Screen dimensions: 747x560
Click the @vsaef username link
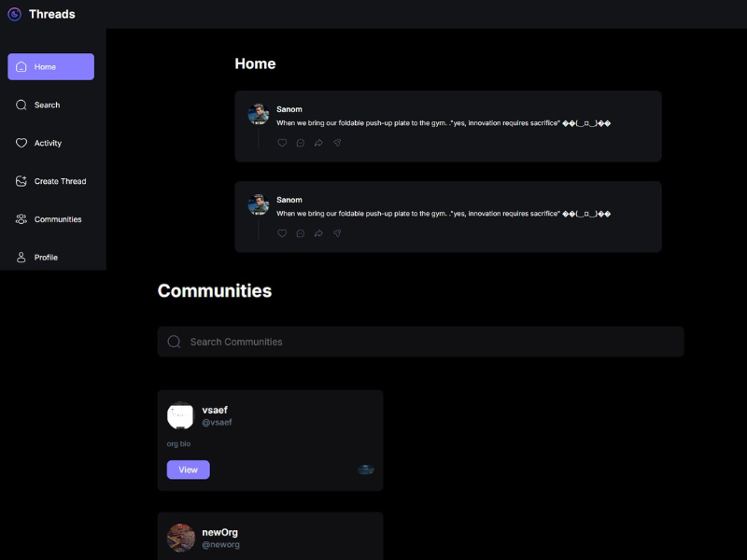[x=218, y=422]
